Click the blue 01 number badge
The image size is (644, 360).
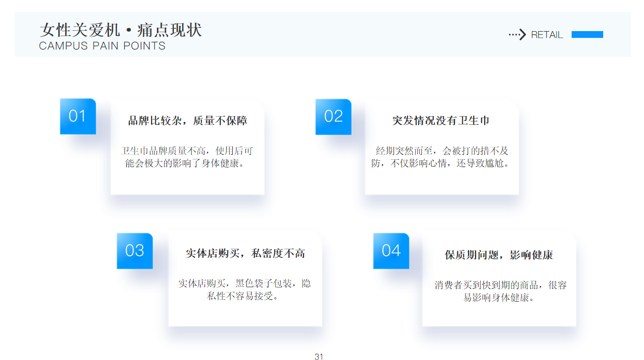click(78, 117)
